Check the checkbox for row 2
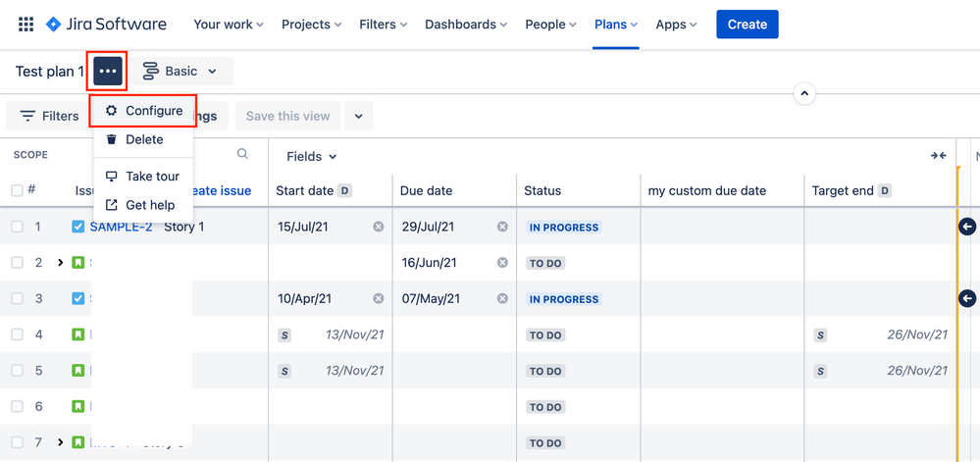980x462 pixels. [17, 263]
